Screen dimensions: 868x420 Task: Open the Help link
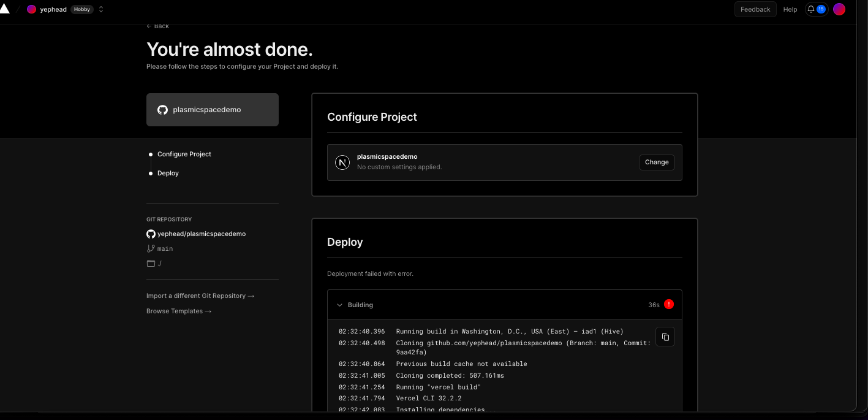pos(790,9)
